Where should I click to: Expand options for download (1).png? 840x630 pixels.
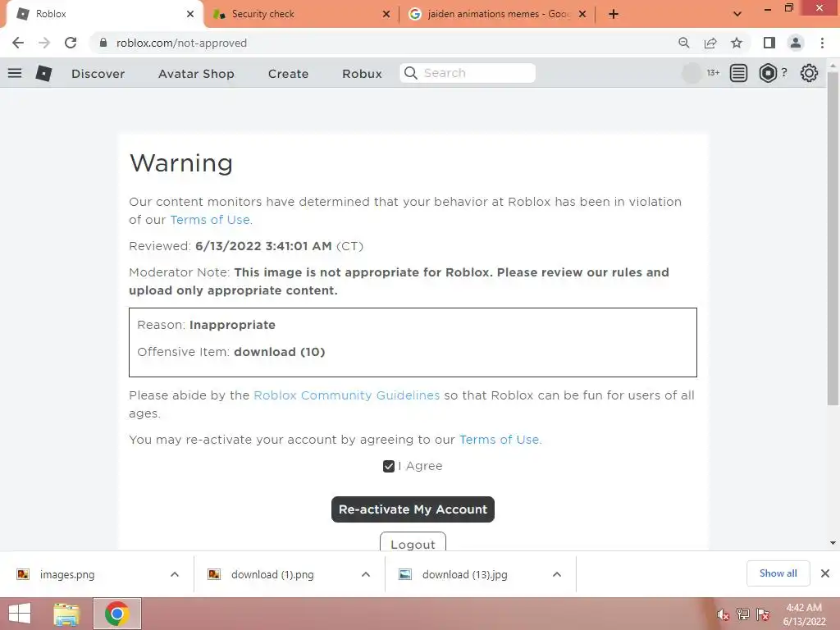[366, 574]
